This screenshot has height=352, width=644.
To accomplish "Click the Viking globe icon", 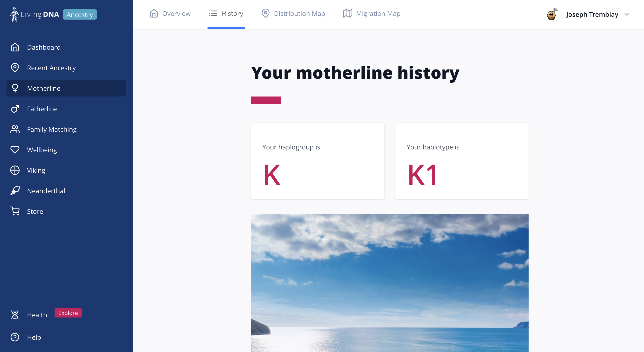I will click(15, 170).
